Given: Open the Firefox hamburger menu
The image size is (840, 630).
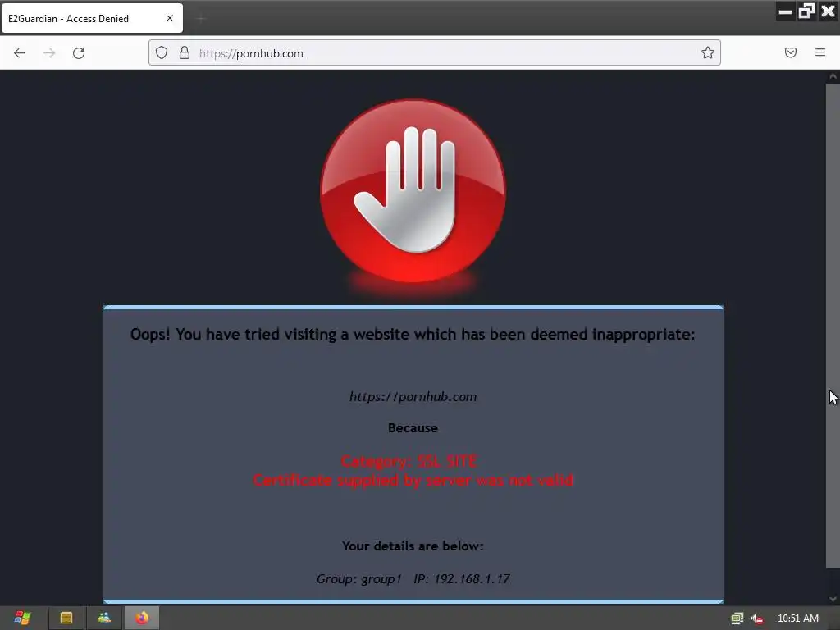Looking at the screenshot, I should (x=820, y=52).
